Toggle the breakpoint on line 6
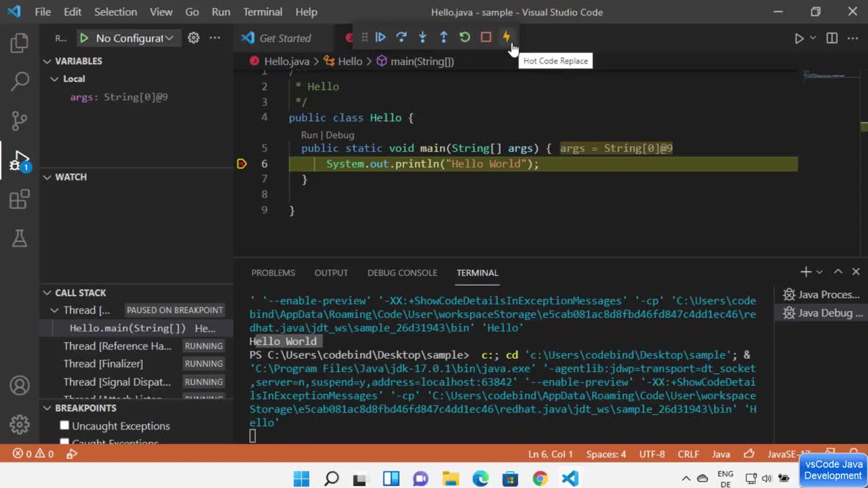The width and height of the screenshot is (868, 488). coord(242,163)
